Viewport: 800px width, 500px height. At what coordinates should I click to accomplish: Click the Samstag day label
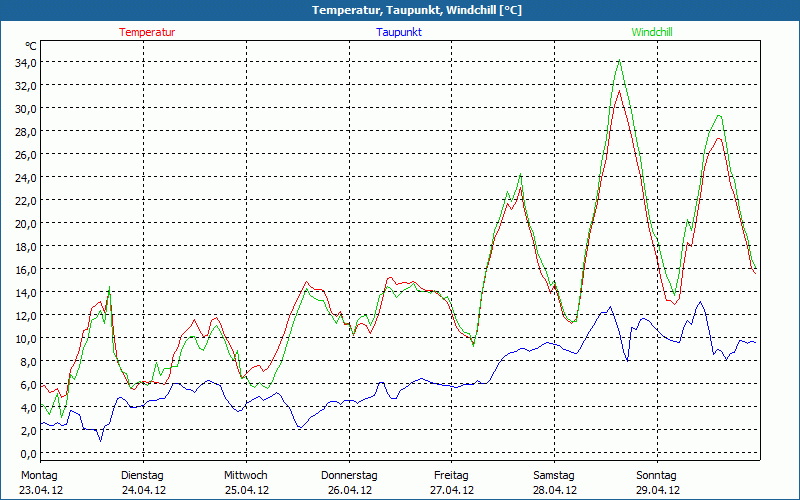pyautogui.click(x=554, y=476)
